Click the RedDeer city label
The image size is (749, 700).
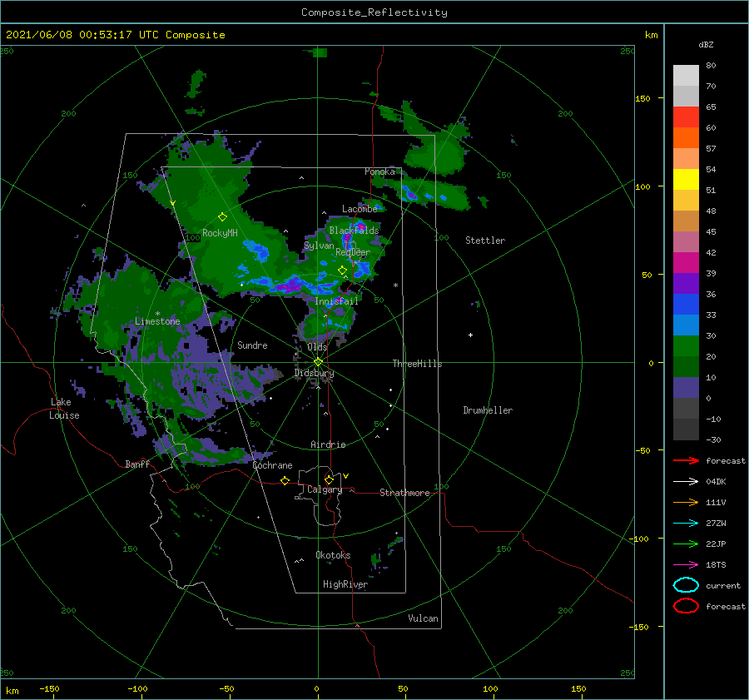pyautogui.click(x=353, y=252)
